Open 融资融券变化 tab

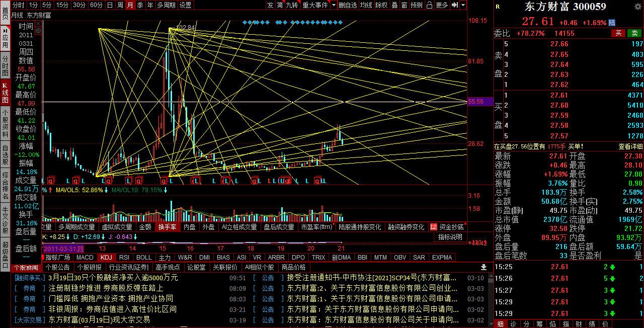coord(406,227)
